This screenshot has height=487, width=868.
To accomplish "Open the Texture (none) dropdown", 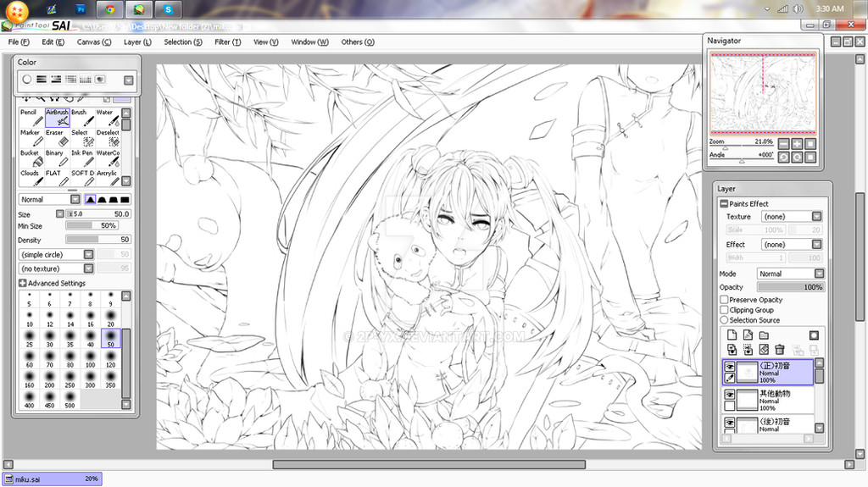I will coord(816,216).
